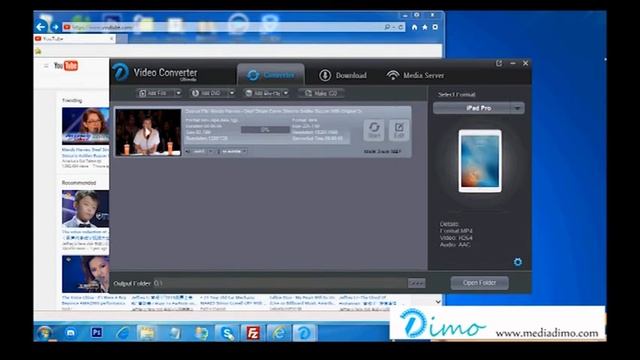This screenshot has width=640, height=360.
Task: Click the Output Folder path field
Action: click(x=279, y=283)
